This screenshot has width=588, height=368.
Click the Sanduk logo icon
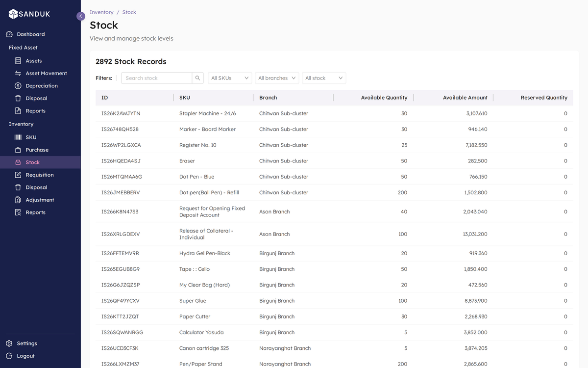point(13,14)
